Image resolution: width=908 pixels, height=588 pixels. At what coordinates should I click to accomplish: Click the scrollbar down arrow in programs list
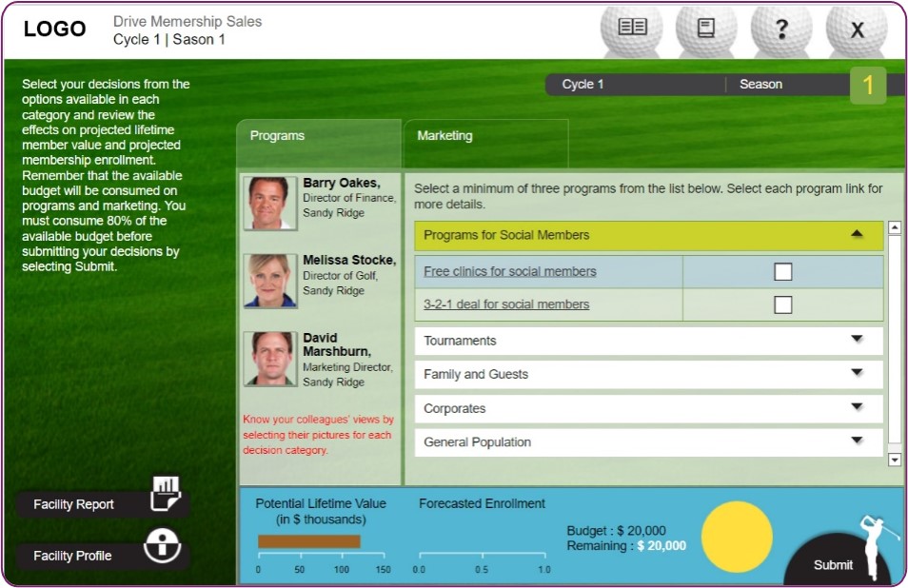[x=894, y=461]
